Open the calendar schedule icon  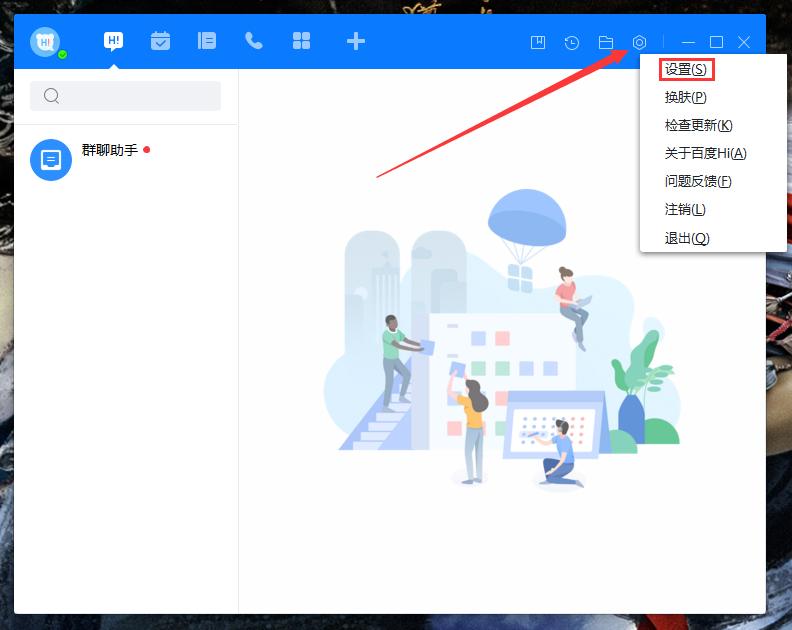[x=160, y=41]
